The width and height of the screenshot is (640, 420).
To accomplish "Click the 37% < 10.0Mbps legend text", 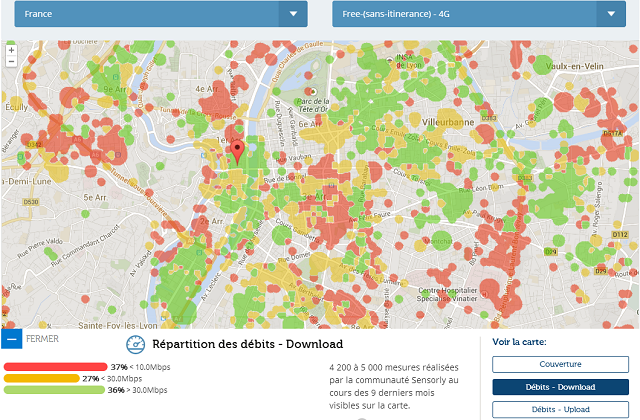I will (x=140, y=367).
